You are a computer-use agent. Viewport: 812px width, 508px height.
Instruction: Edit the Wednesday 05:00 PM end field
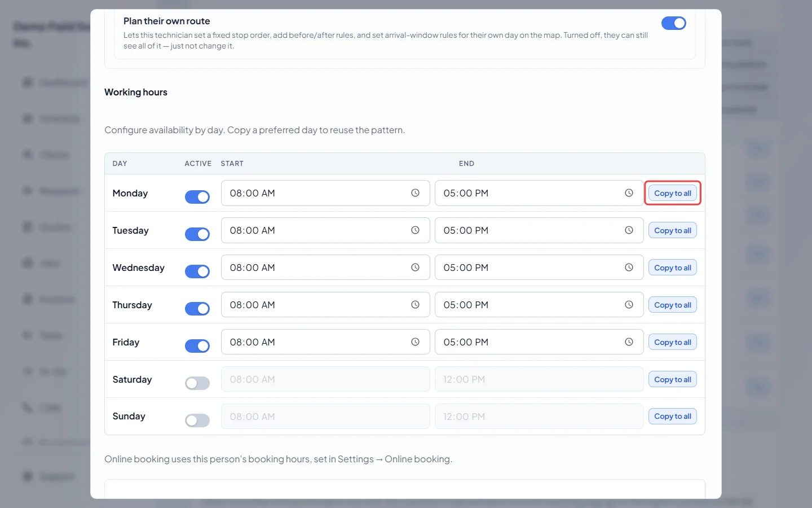(x=539, y=268)
